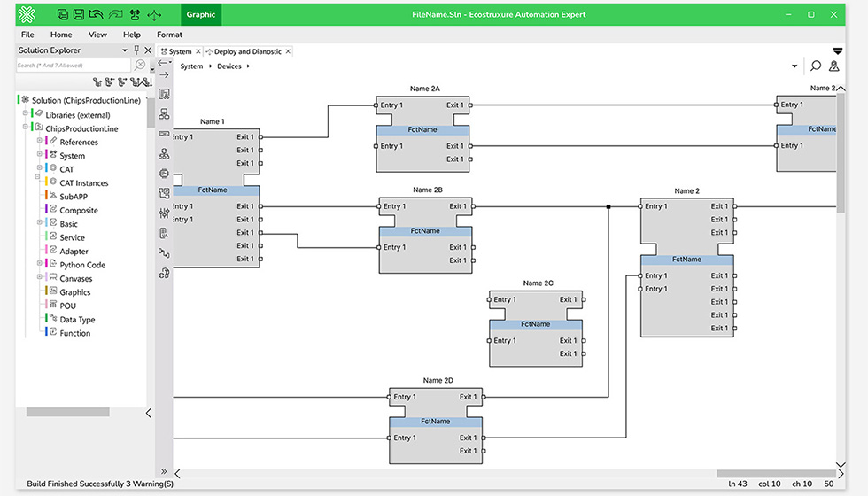Viewport: 868px width, 496px height.
Task: Click the back arrow navigation icon
Action: tap(164, 62)
